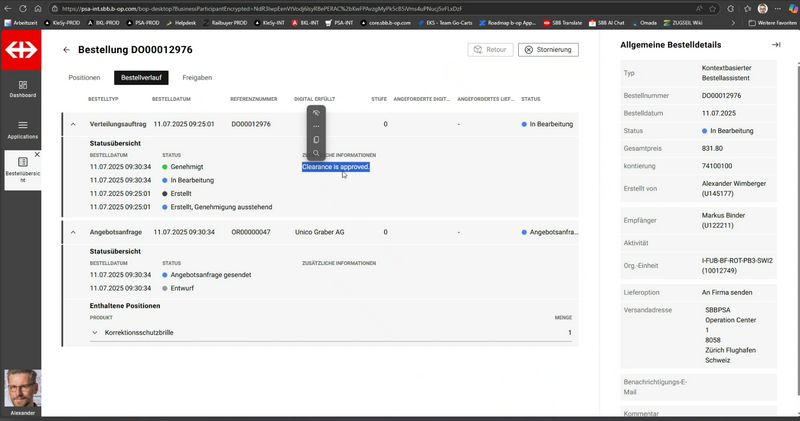
Task: Collapse the Verteilungsauftrag row
Action: 72,124
